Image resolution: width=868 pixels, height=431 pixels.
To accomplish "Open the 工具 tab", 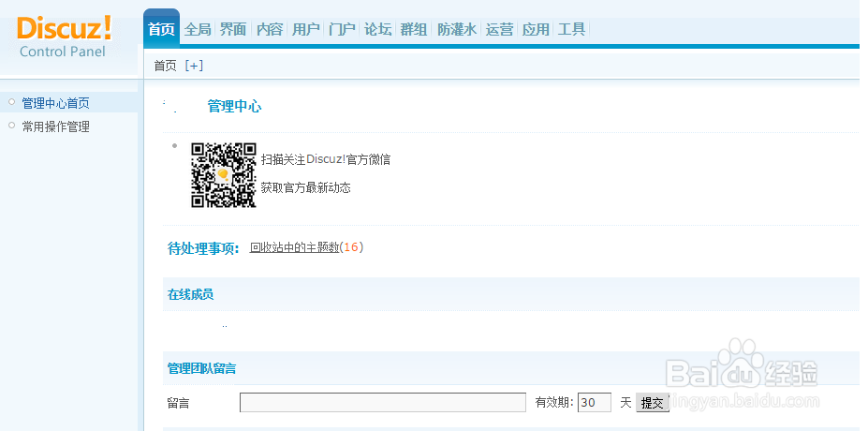I will (572, 29).
